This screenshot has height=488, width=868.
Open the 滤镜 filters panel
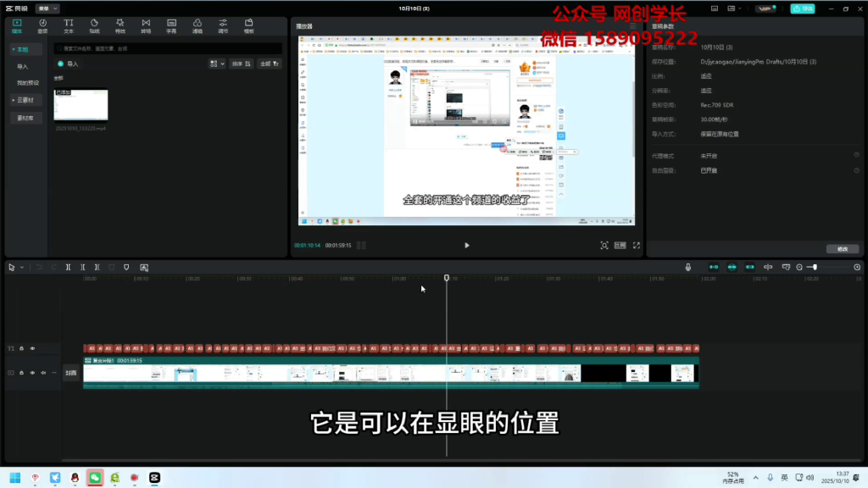pos(198,25)
